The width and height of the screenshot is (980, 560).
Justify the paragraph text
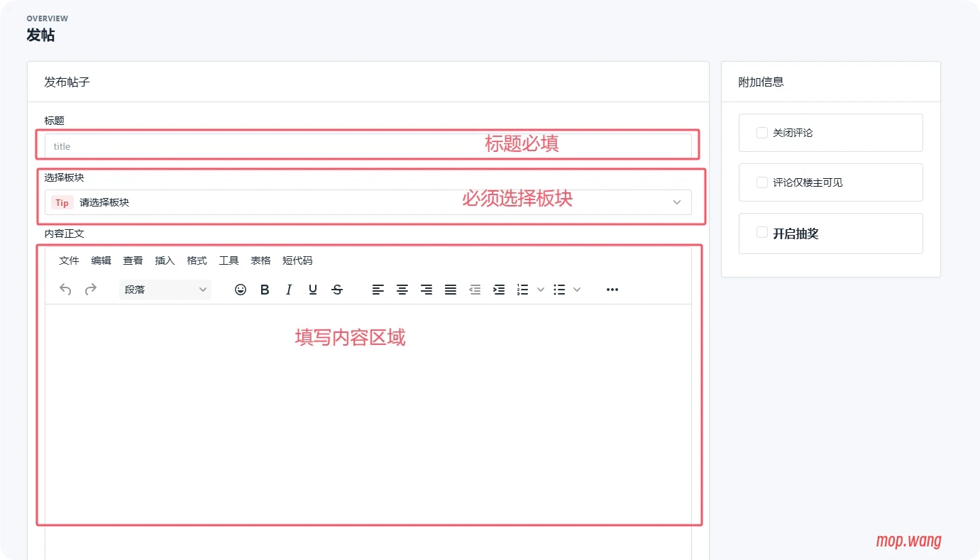[x=451, y=290]
